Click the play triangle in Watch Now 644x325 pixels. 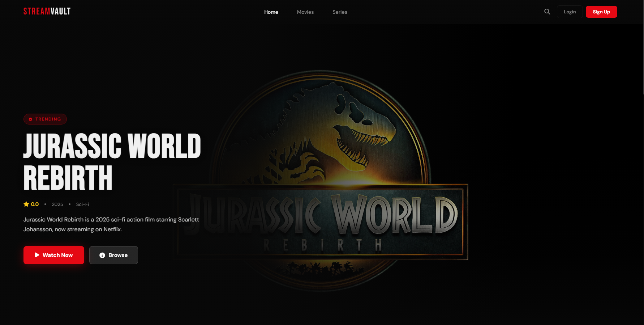pos(37,255)
